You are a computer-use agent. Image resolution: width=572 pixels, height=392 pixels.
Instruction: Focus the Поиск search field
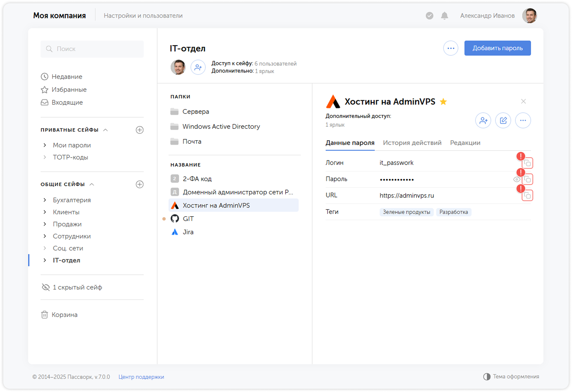[92, 49]
